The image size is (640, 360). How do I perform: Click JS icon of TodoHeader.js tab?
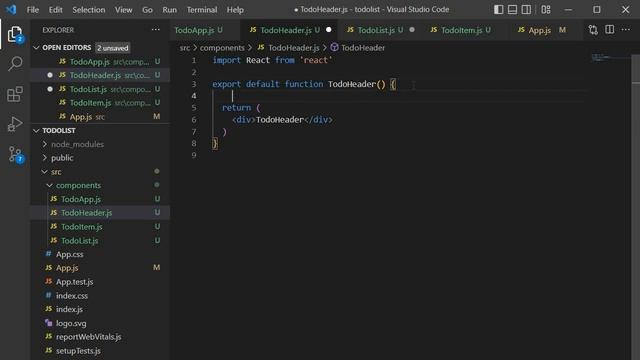[x=253, y=30]
